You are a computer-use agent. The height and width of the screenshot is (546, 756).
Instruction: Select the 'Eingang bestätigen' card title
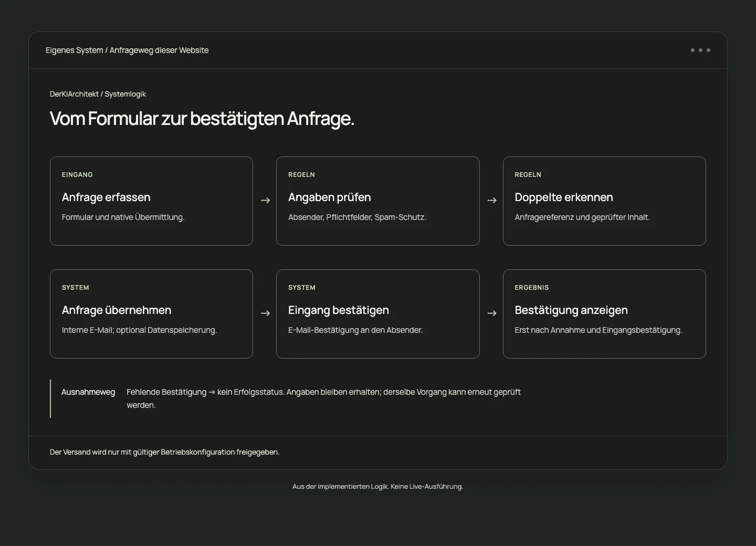339,310
